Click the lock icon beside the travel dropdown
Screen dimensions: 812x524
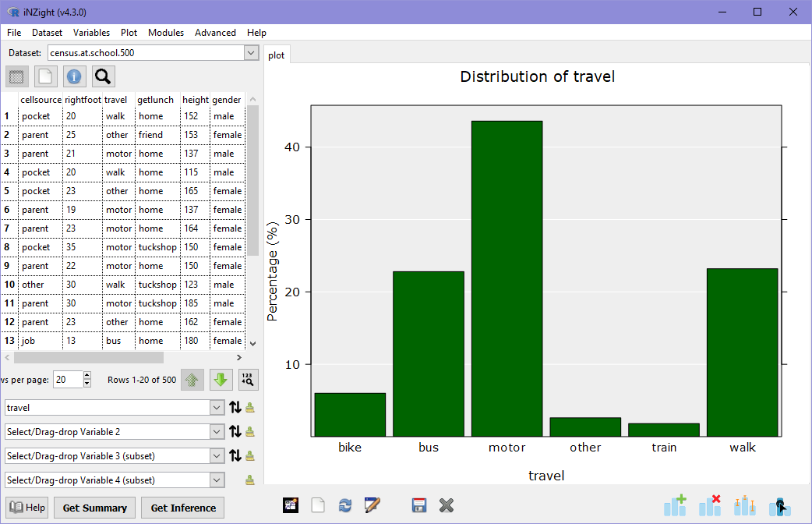[251, 407]
